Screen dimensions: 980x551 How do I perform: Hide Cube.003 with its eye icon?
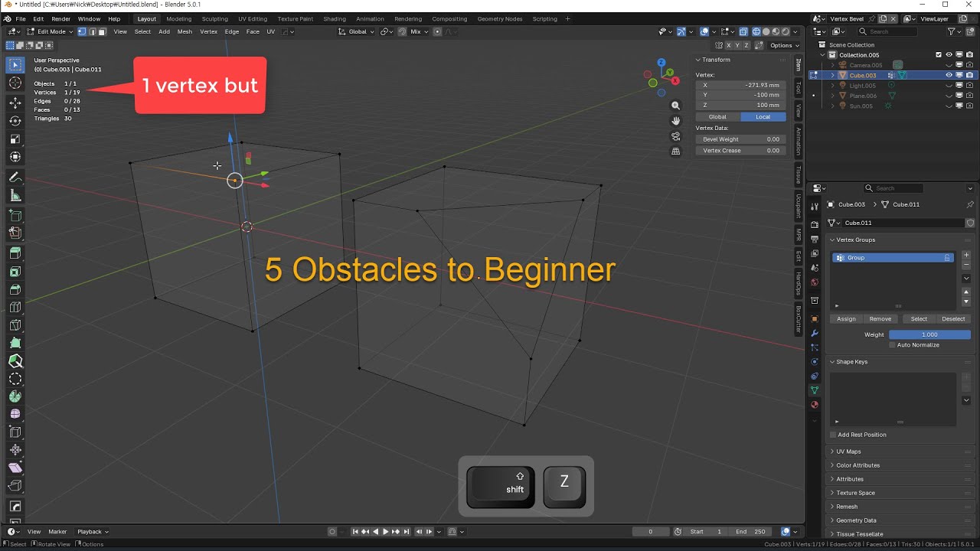pyautogui.click(x=949, y=75)
